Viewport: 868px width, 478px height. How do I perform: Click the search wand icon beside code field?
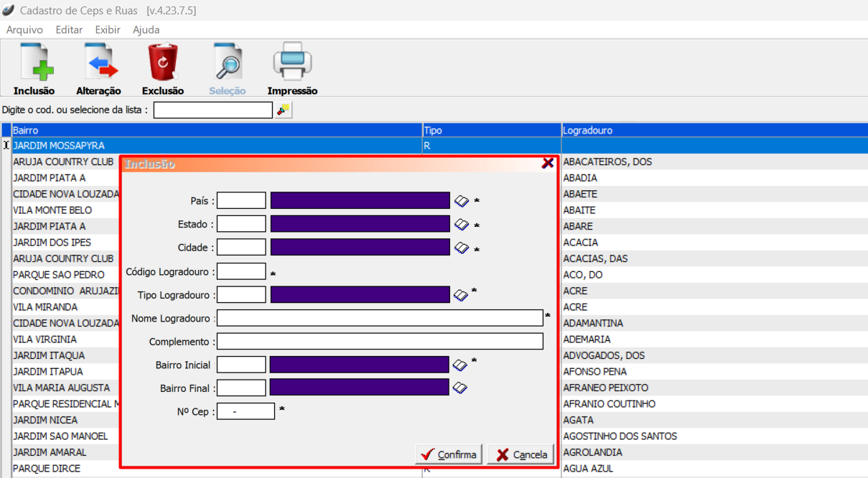tap(284, 110)
